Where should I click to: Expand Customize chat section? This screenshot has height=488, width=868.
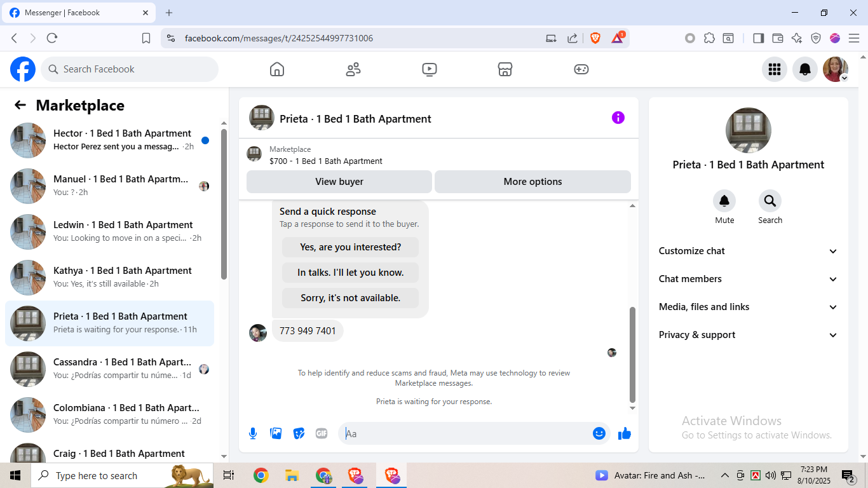749,251
